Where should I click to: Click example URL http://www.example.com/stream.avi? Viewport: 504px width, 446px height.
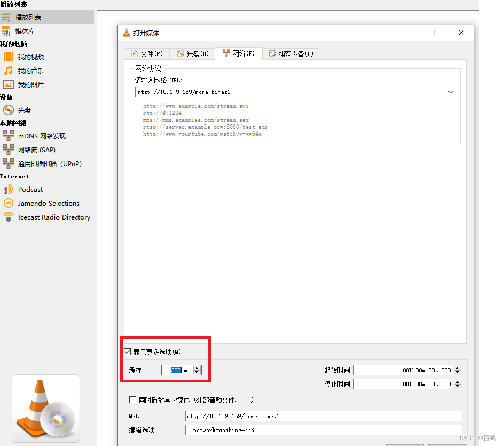(195, 106)
